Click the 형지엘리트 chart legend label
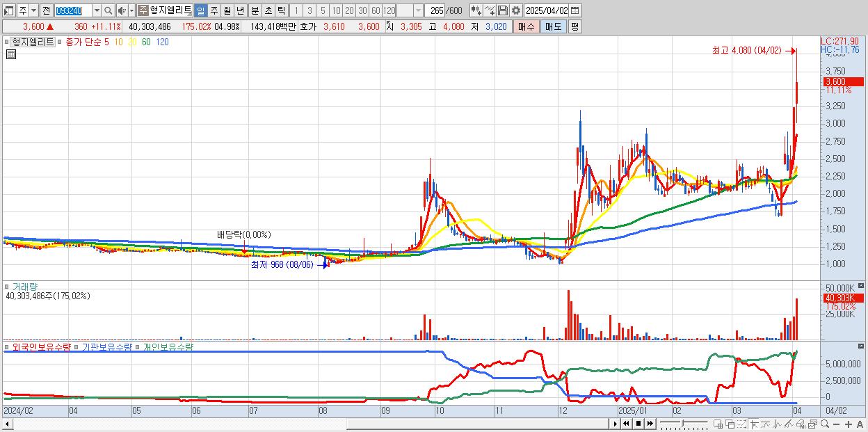 click(x=33, y=42)
